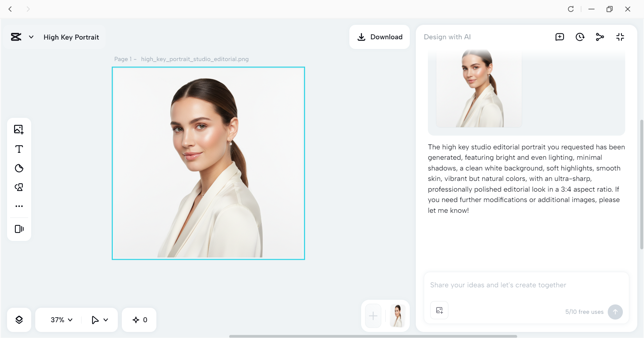Viewport: 644px width, 338px height.
Task: Attach an image to the AI prompt
Action: pos(439,310)
